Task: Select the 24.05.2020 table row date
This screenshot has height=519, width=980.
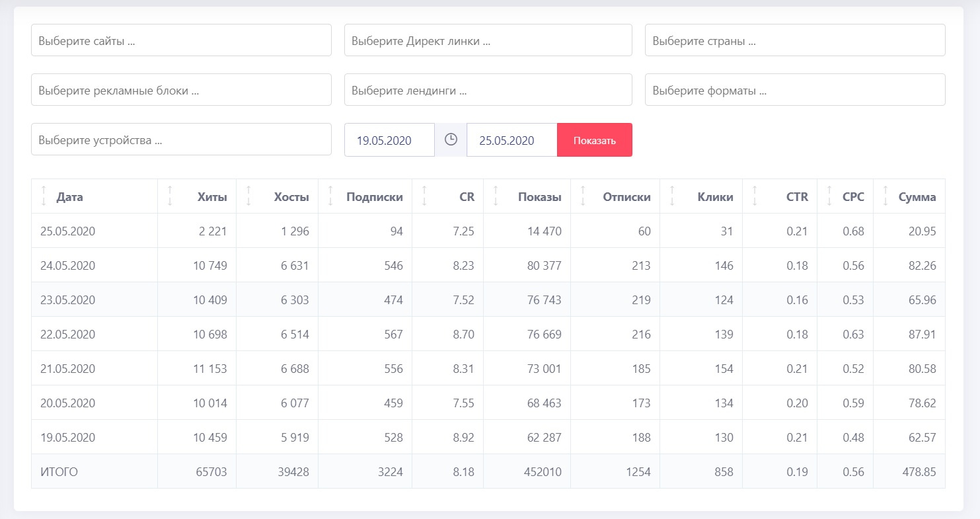Action: point(67,266)
